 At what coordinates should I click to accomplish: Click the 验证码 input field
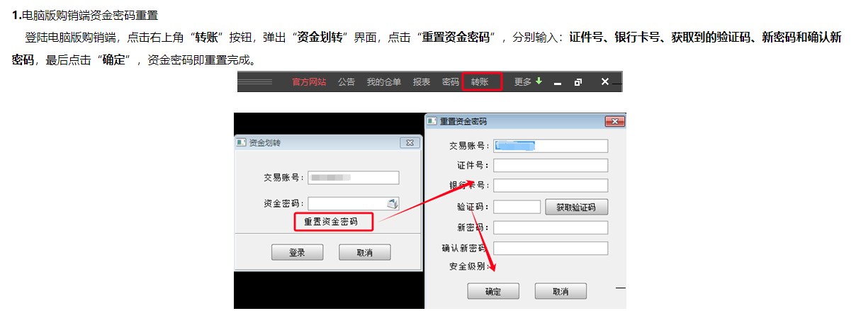517,207
